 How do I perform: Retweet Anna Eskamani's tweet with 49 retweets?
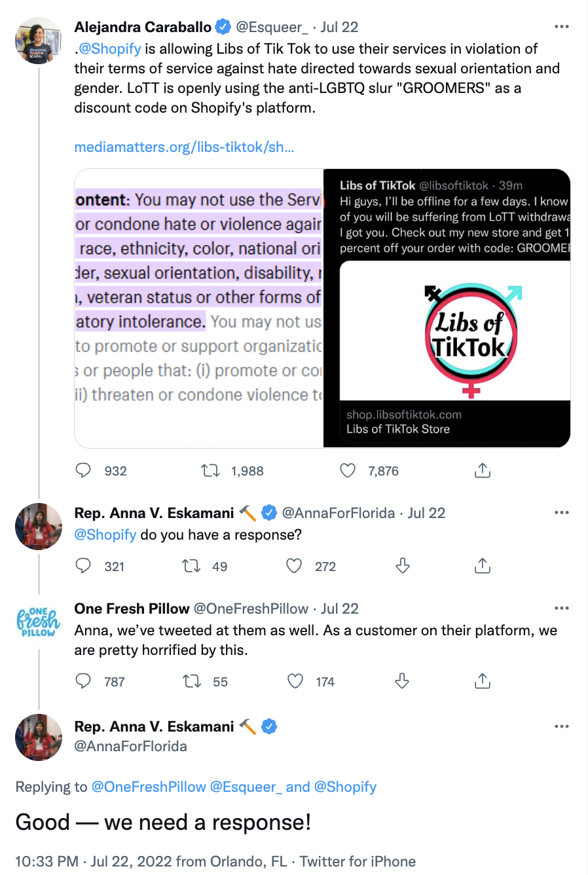[x=191, y=566]
